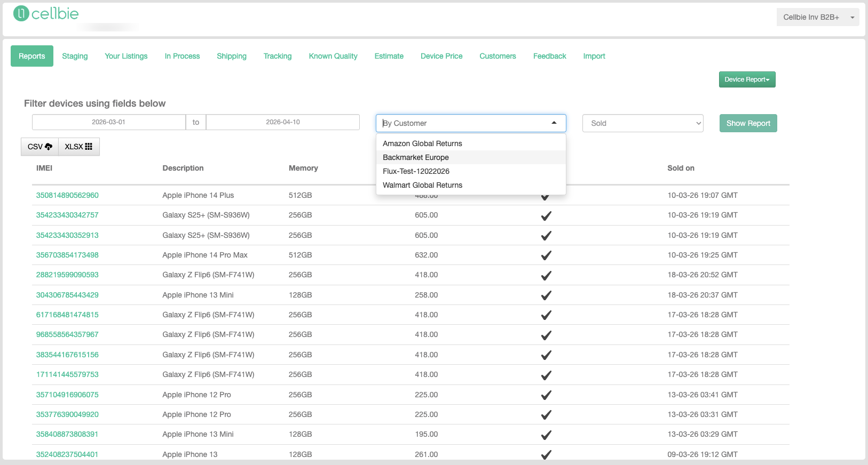Click sold date '13-03-26 03:41 GMT'

coord(703,395)
